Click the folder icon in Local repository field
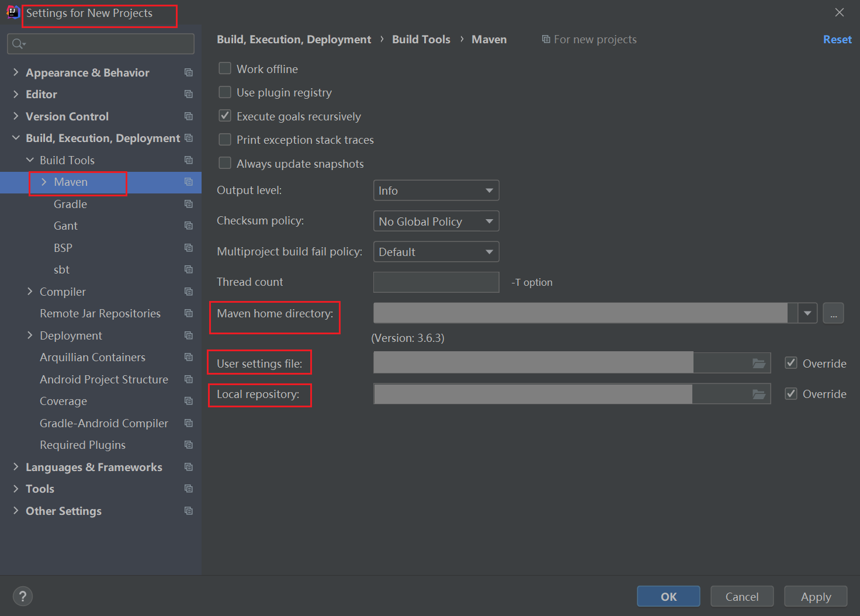This screenshot has height=616, width=860. pyautogui.click(x=758, y=394)
